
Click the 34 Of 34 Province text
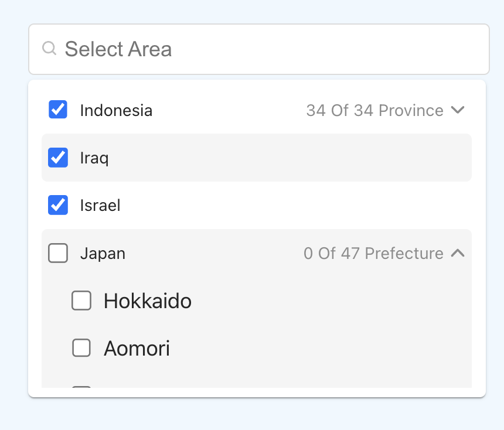coord(375,110)
